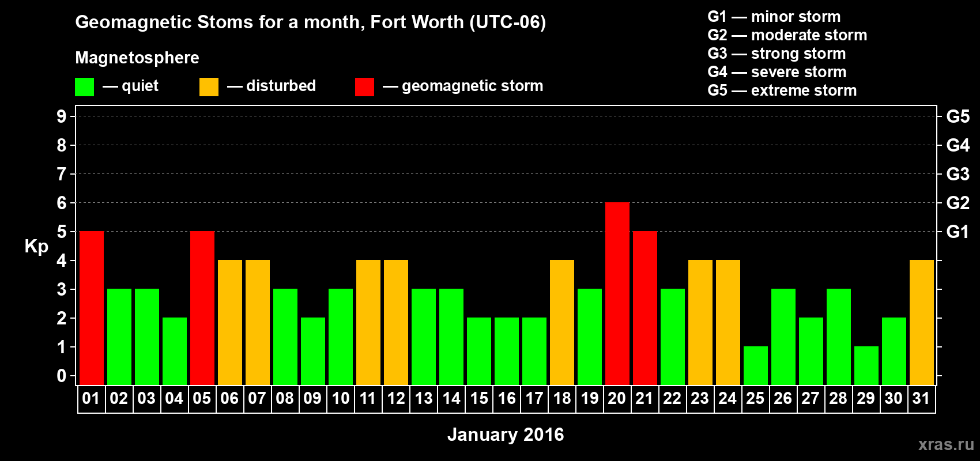Select the orange bar for day 24

pyautogui.click(x=728, y=323)
